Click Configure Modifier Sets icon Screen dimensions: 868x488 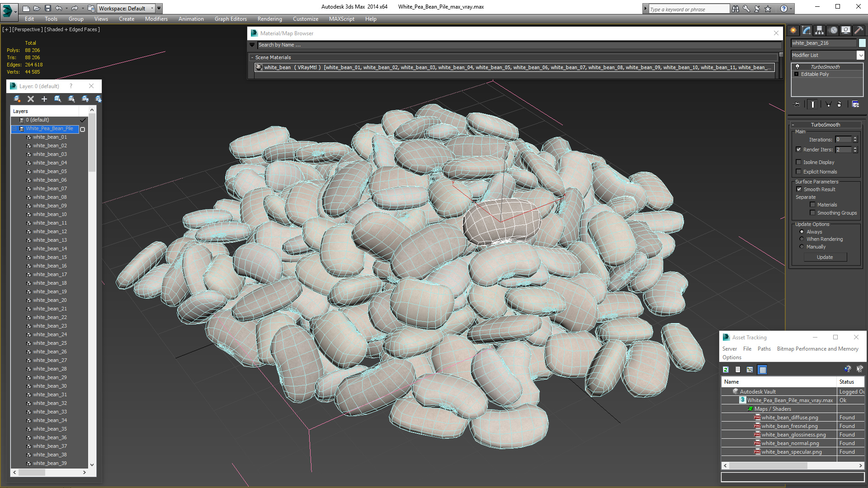pyautogui.click(x=855, y=104)
